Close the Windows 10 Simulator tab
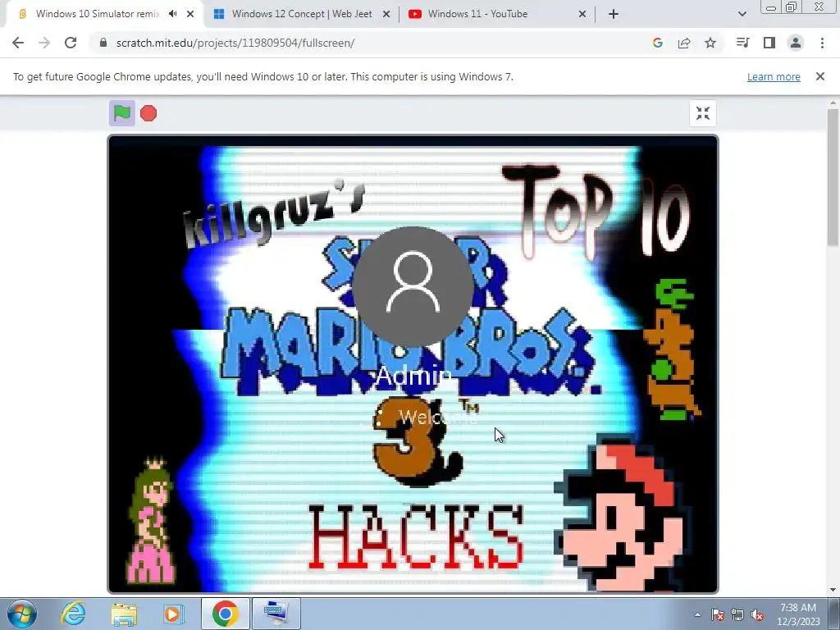The image size is (840, 630). click(x=190, y=14)
